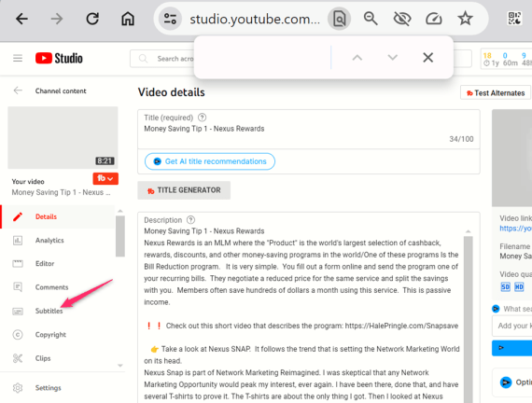Open the video thumbnail preview
The width and height of the screenshot is (532, 403).
click(63, 137)
